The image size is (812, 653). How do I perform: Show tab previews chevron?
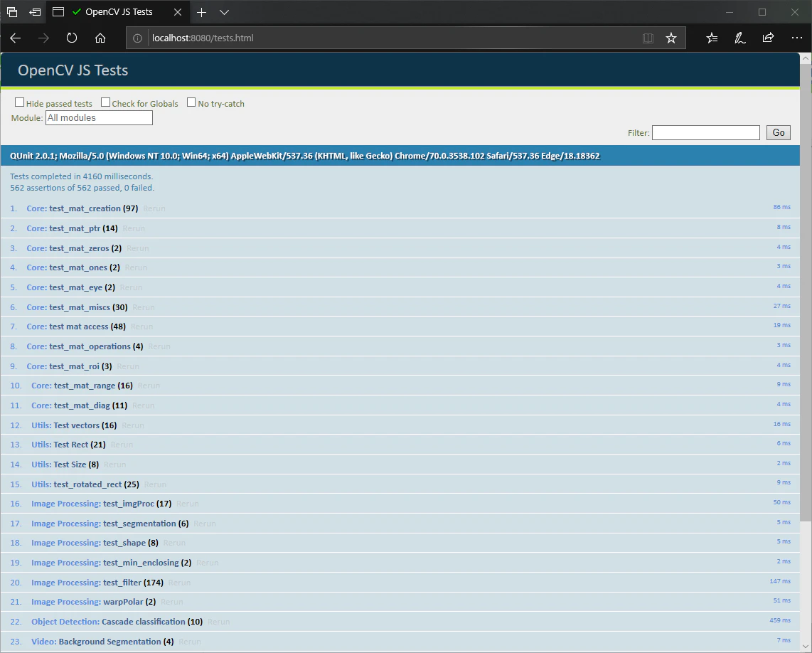pos(224,12)
